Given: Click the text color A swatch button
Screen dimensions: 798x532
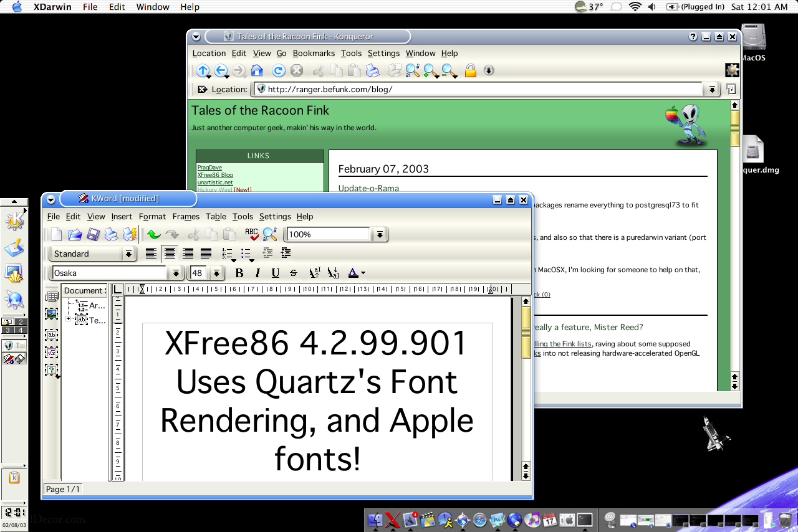Looking at the screenshot, I should point(353,273).
